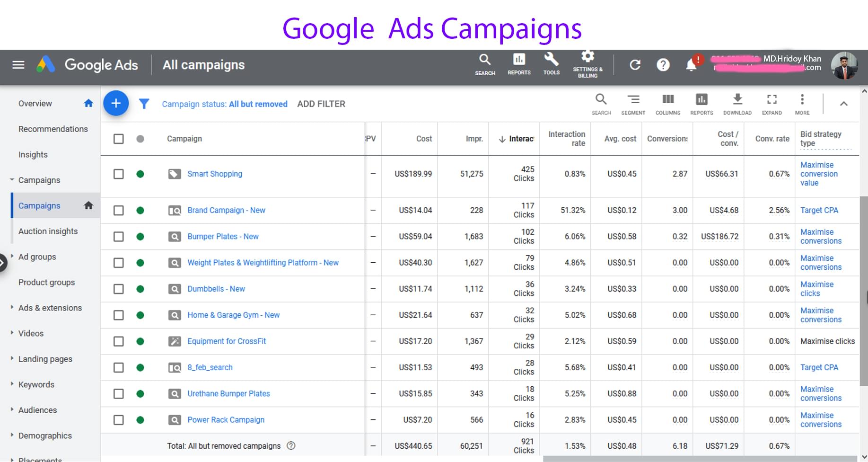The width and height of the screenshot is (868, 462).
Task: Open Reports in the top header
Action: point(519,64)
